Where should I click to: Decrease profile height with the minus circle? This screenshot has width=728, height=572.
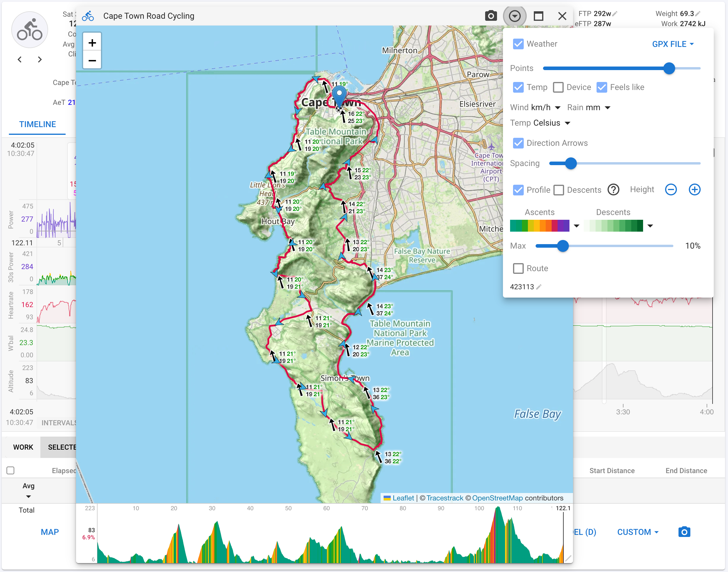(x=671, y=189)
